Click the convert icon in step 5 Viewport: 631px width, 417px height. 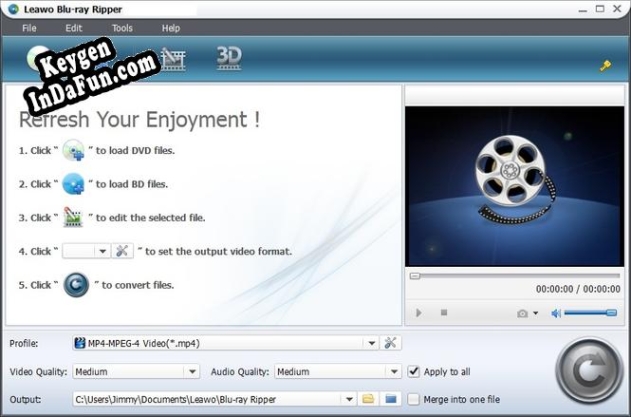[76, 285]
